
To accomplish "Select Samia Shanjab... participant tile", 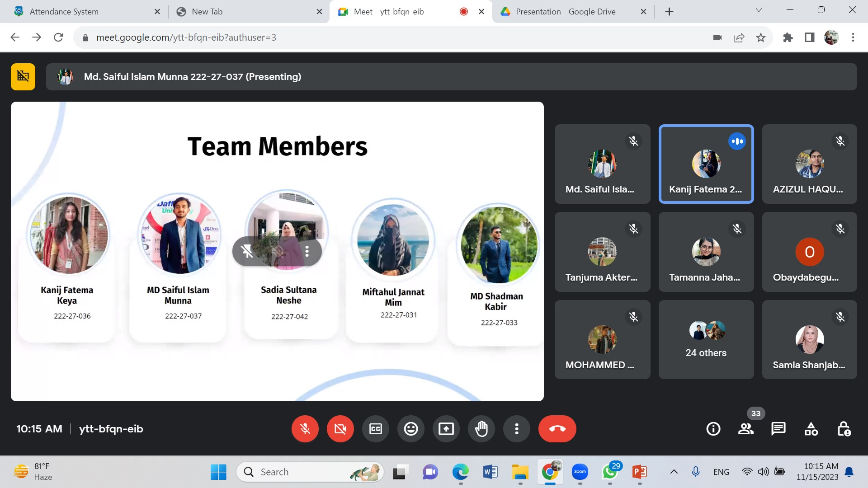I will (809, 339).
